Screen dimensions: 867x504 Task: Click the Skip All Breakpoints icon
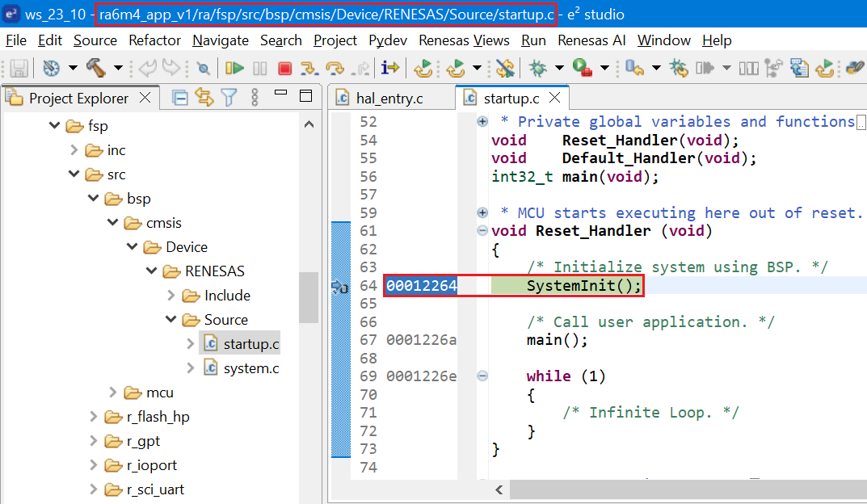coord(203,69)
